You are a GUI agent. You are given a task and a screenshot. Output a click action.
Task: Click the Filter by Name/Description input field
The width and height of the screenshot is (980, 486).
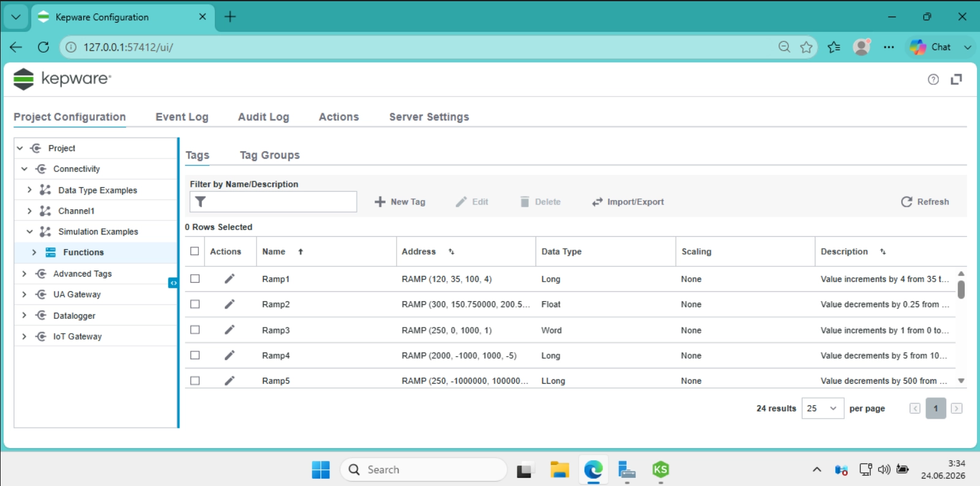273,201
